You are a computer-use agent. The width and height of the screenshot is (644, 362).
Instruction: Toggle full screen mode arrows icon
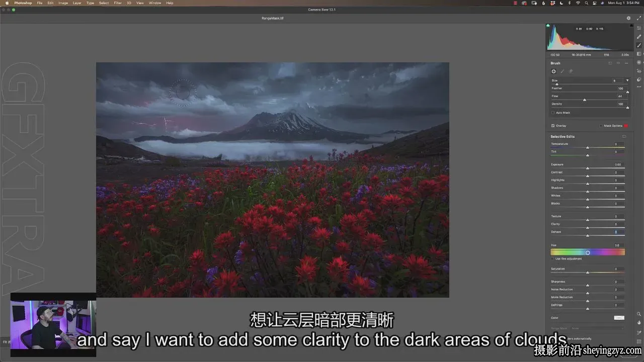pyautogui.click(x=639, y=18)
